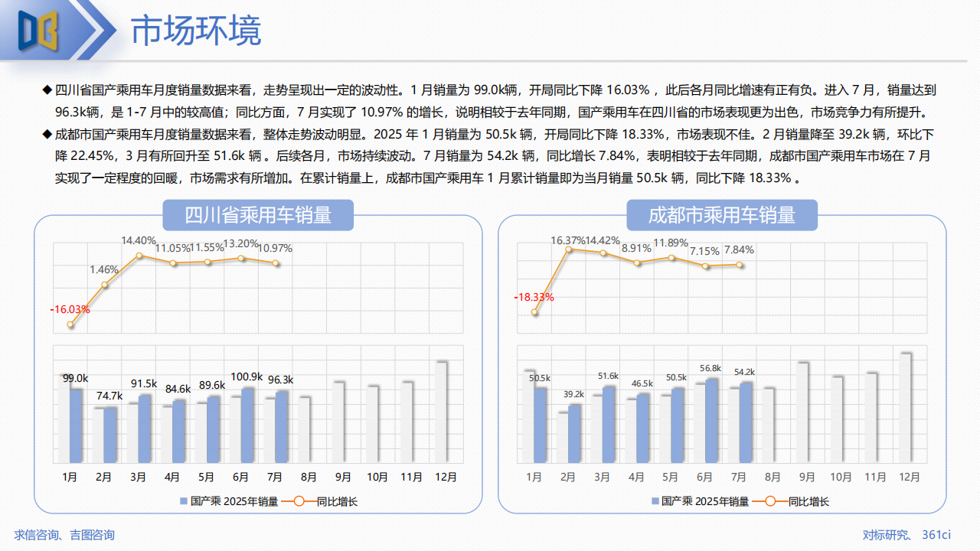Click the 51.6k bar label
The width and height of the screenshot is (980, 551).
tap(608, 376)
